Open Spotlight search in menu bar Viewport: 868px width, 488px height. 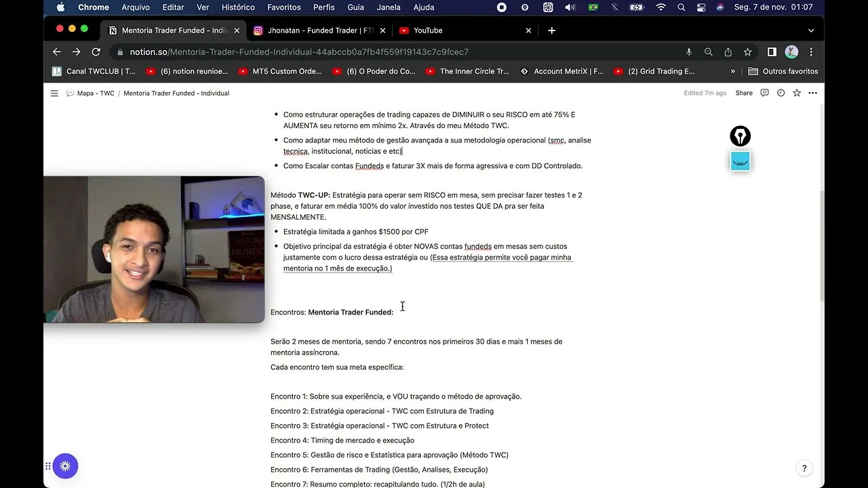pyautogui.click(x=682, y=7)
